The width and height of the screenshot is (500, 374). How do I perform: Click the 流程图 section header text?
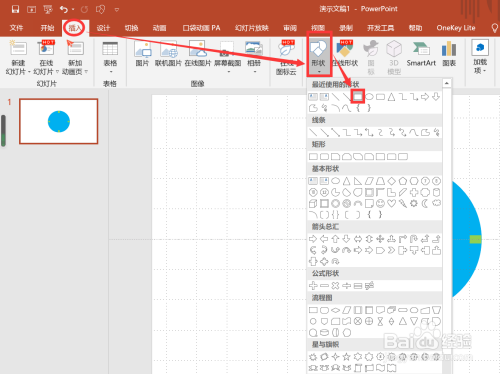[x=322, y=298]
